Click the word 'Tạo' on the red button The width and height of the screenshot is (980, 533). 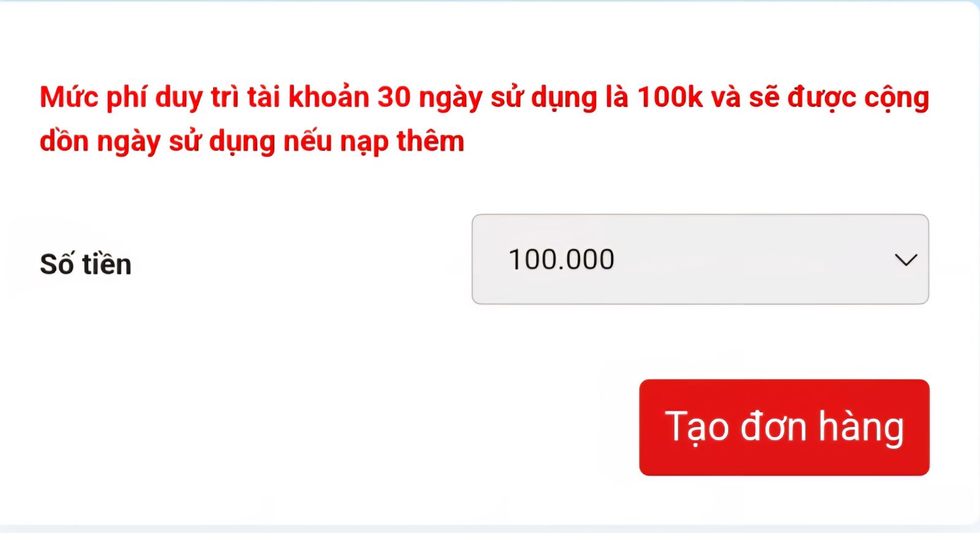[697, 427]
